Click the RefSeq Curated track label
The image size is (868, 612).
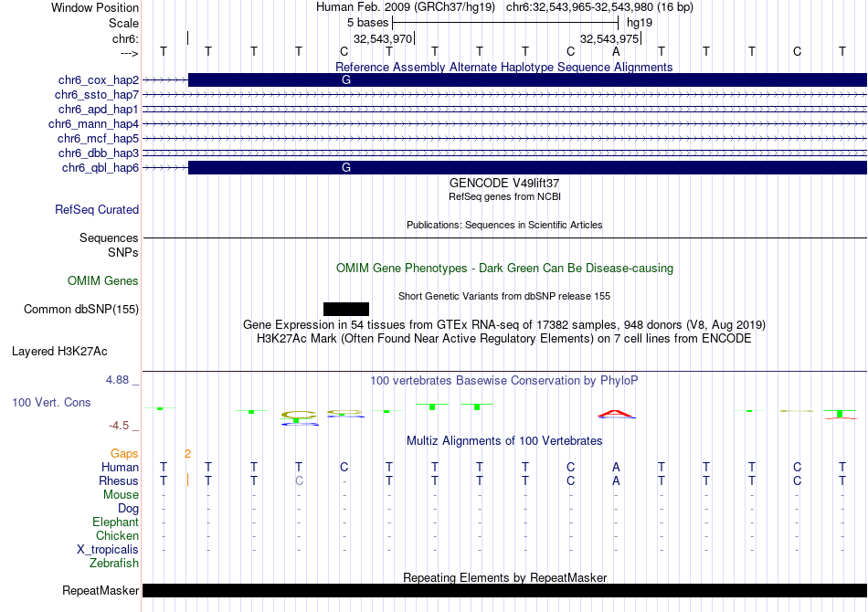click(x=97, y=210)
